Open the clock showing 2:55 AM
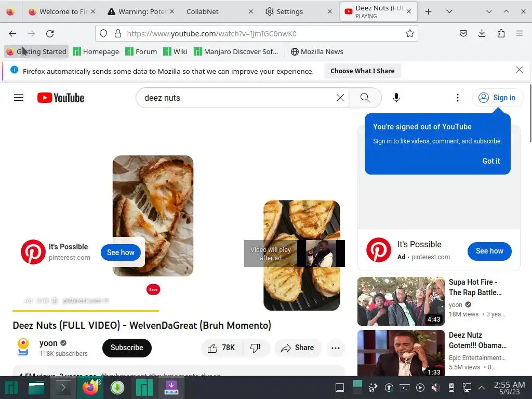Viewport: 532px width, 399px height. (509, 388)
